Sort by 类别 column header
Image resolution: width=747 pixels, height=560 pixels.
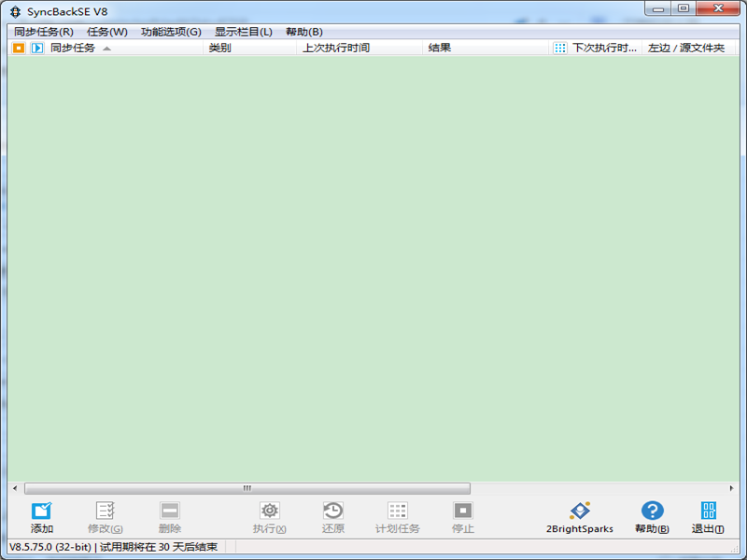[x=219, y=48]
